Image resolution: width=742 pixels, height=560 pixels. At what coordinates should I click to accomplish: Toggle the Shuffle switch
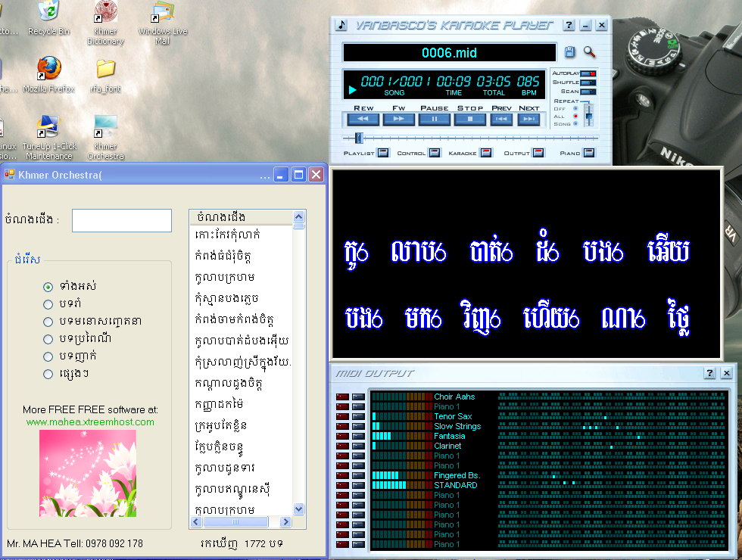tap(588, 82)
